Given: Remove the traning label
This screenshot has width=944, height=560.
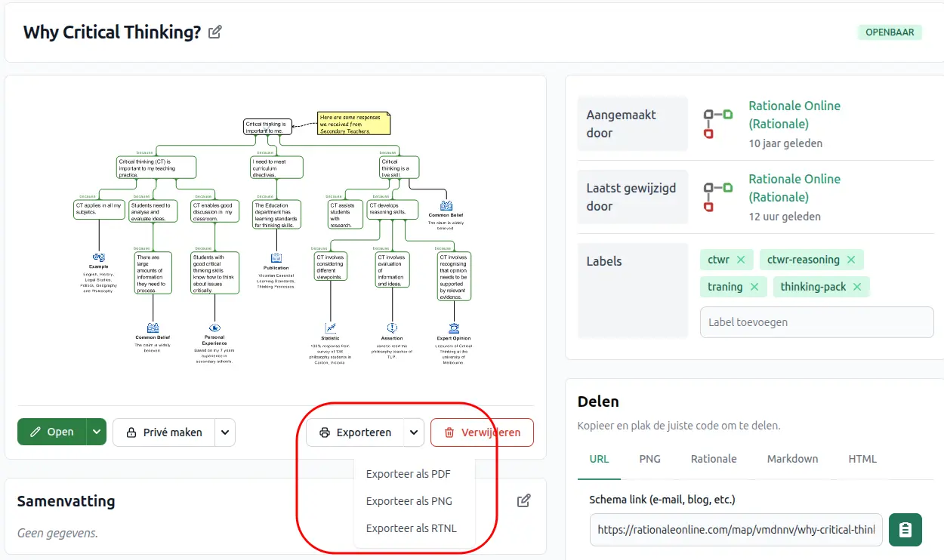Looking at the screenshot, I should point(754,287).
